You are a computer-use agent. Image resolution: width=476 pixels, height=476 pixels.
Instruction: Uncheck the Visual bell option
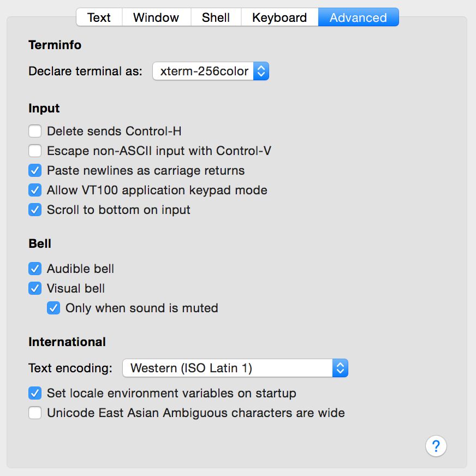[35, 288]
